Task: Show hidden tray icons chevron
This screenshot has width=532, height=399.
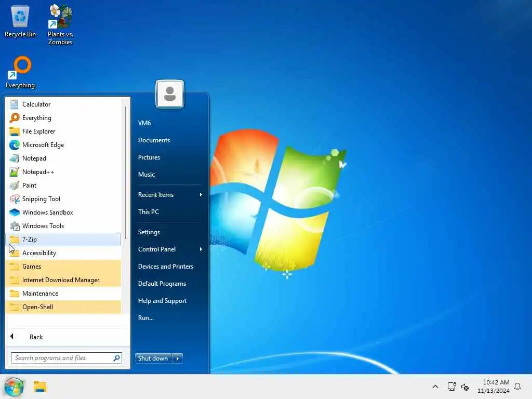Action: [x=435, y=387]
